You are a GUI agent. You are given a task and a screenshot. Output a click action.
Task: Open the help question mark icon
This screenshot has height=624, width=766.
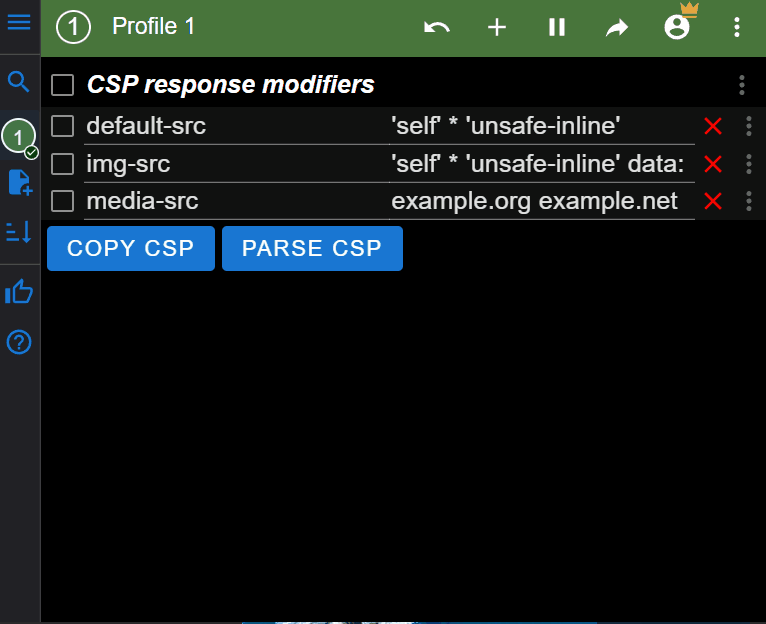(x=19, y=343)
